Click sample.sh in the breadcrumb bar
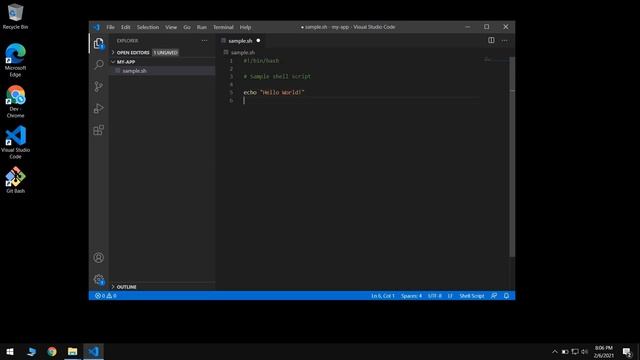 pyautogui.click(x=243, y=53)
